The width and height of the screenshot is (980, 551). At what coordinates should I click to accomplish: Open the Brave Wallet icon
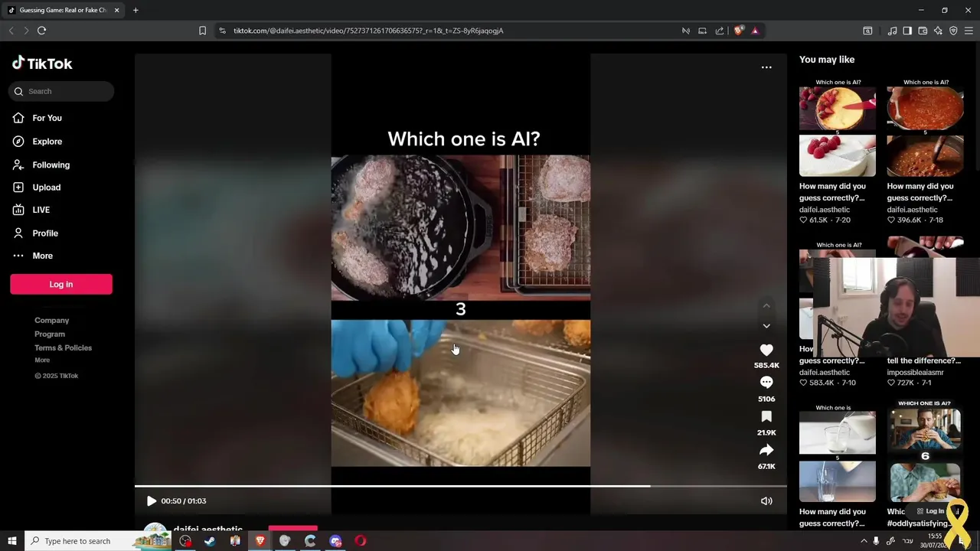[923, 31]
